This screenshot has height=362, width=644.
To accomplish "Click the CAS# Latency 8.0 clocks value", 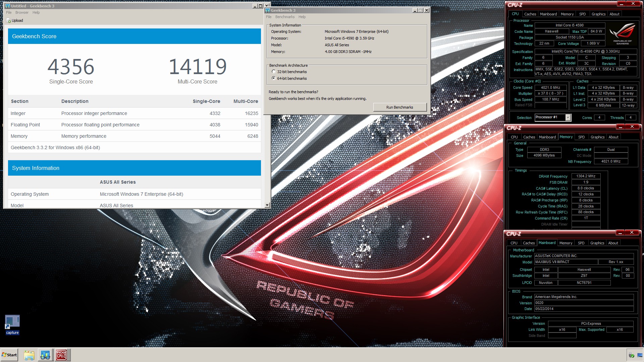I will 586,188.
